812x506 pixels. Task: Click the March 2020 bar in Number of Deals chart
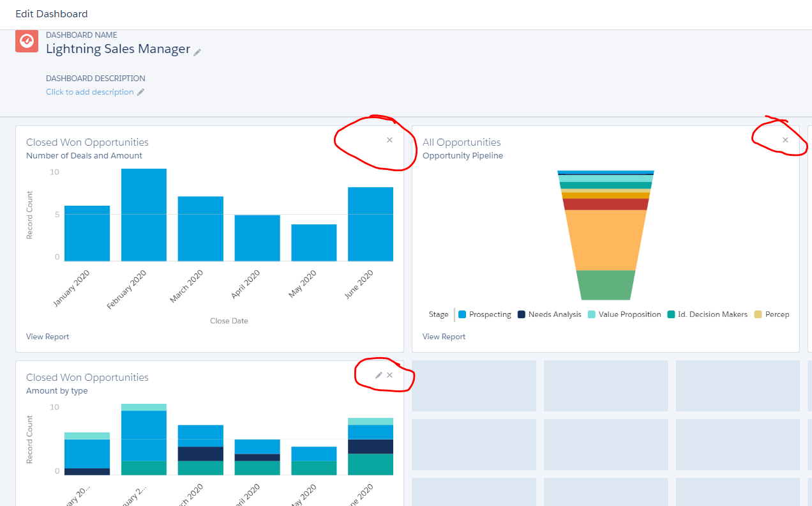(200, 229)
